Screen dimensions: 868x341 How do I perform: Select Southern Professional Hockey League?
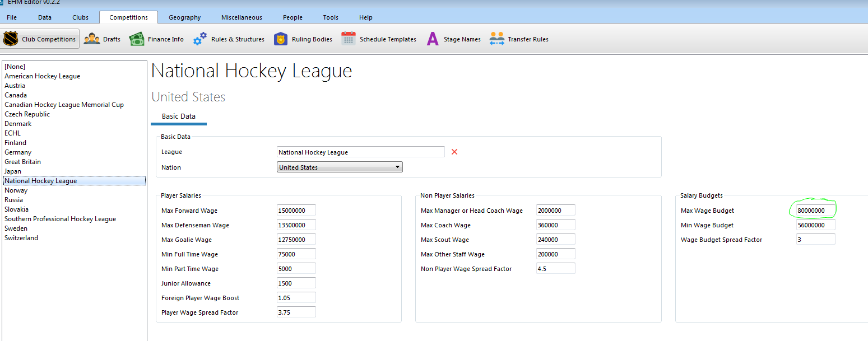point(74,219)
